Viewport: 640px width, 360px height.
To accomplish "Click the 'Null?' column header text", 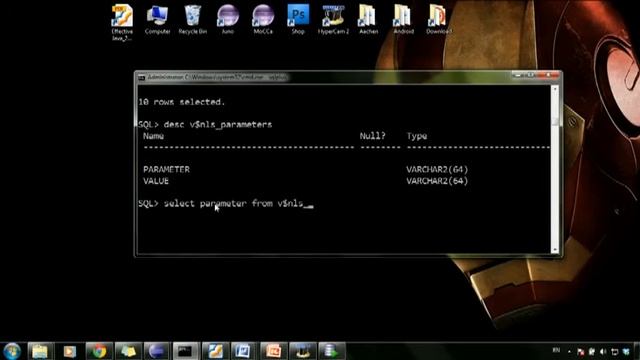I will (x=372, y=136).
